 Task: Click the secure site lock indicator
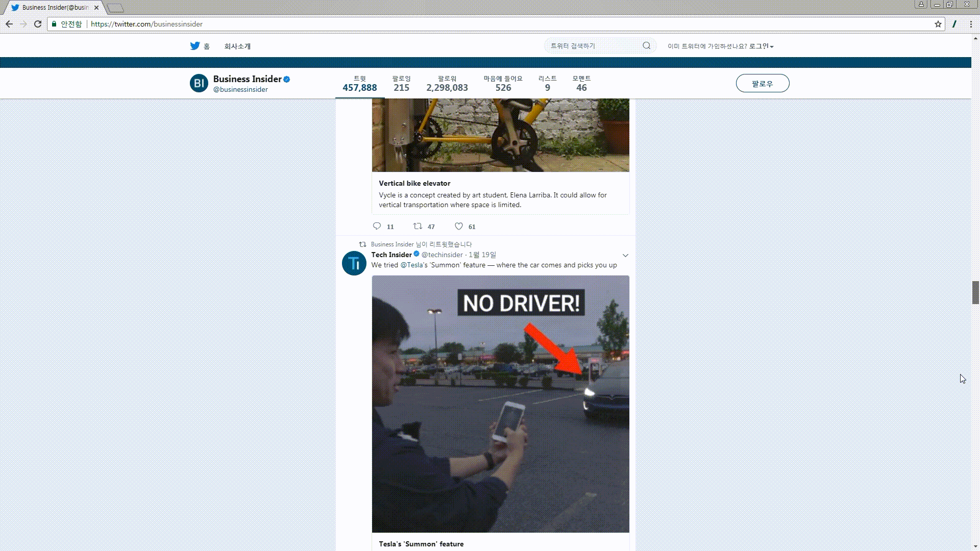pos(54,24)
